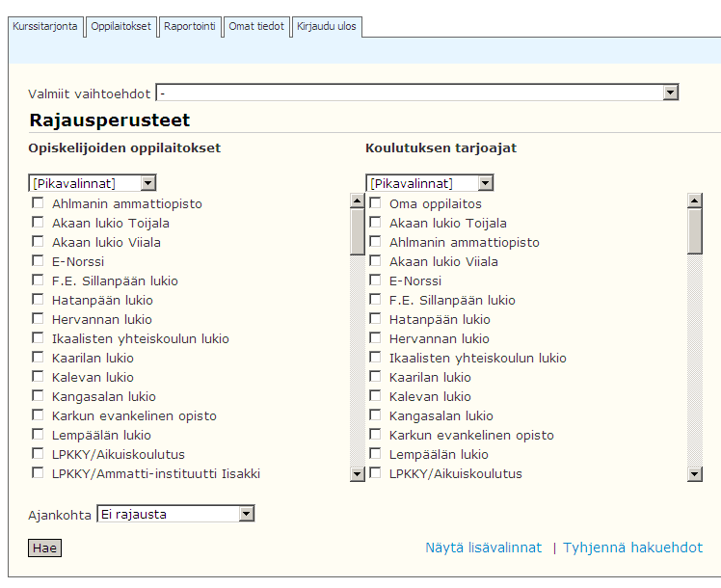Check Oma oppilaitos in providers list
The width and height of the screenshot is (721, 588).
tap(375, 203)
